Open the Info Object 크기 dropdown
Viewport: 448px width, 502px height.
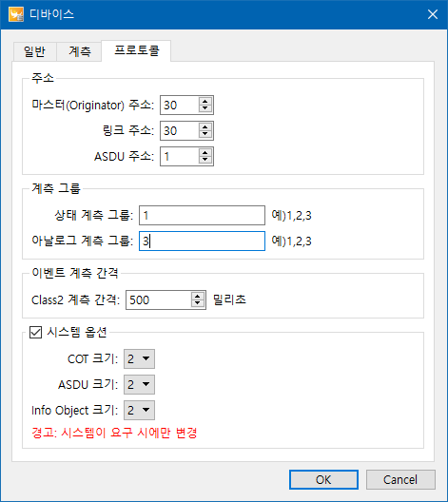click(139, 410)
